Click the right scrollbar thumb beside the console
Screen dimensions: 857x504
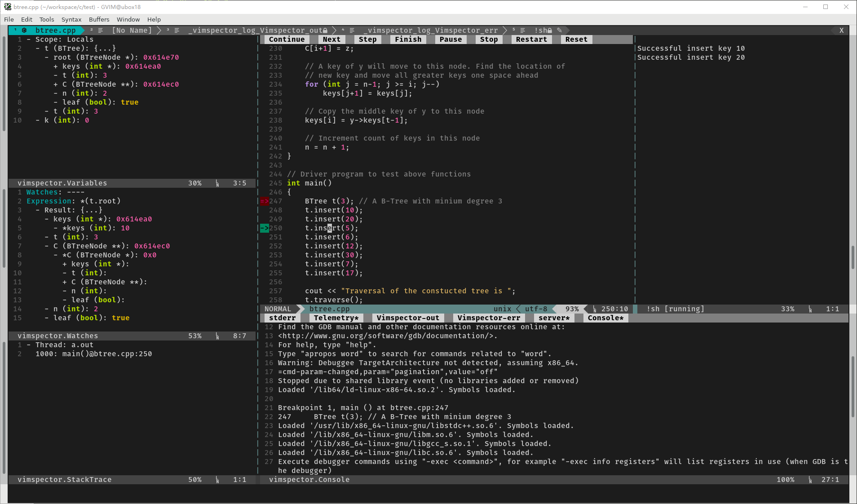(x=853, y=387)
